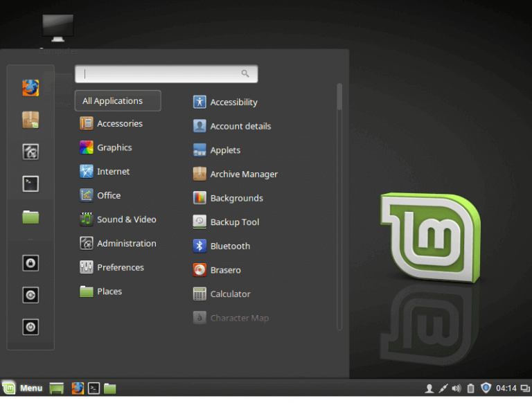Open the Graphics category
Image resolution: width=532 pixels, height=403 pixels.
click(x=106, y=147)
